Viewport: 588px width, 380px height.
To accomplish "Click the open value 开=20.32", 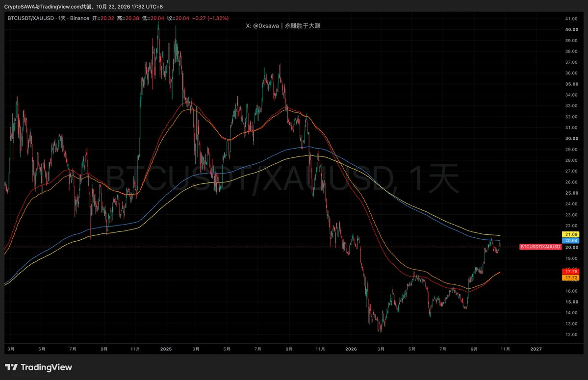I will click(103, 18).
